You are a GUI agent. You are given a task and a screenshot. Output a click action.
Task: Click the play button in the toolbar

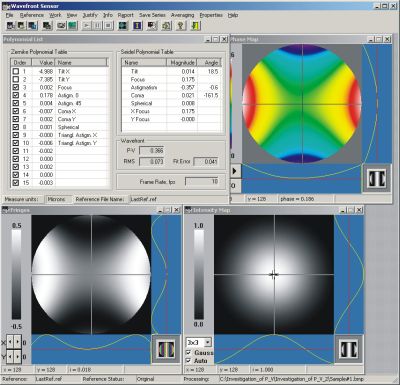(87, 25)
